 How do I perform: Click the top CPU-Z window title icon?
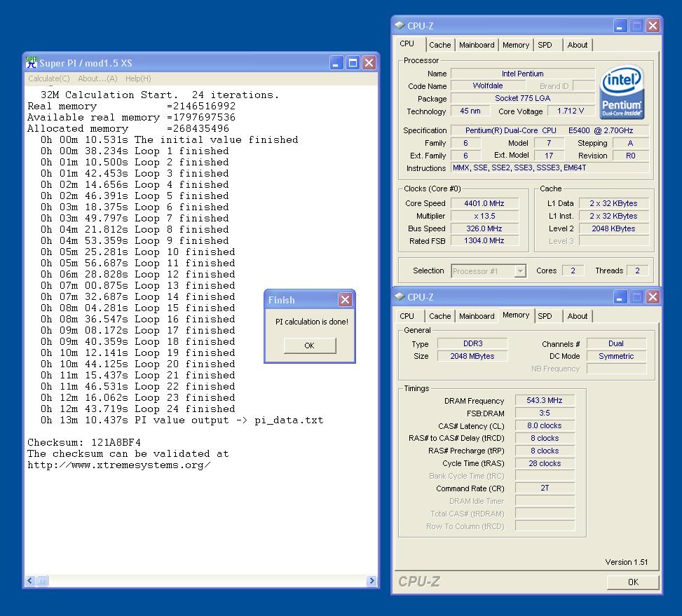click(x=400, y=26)
